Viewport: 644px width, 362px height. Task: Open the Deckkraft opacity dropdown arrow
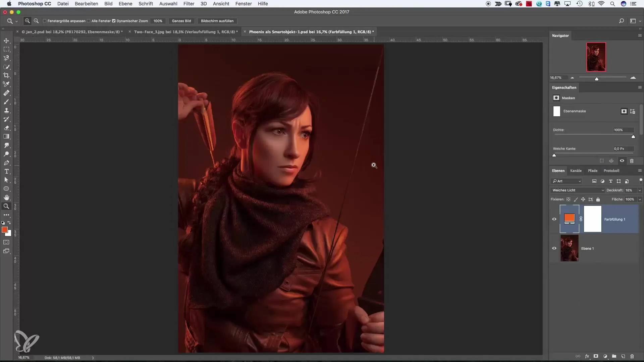640,190
